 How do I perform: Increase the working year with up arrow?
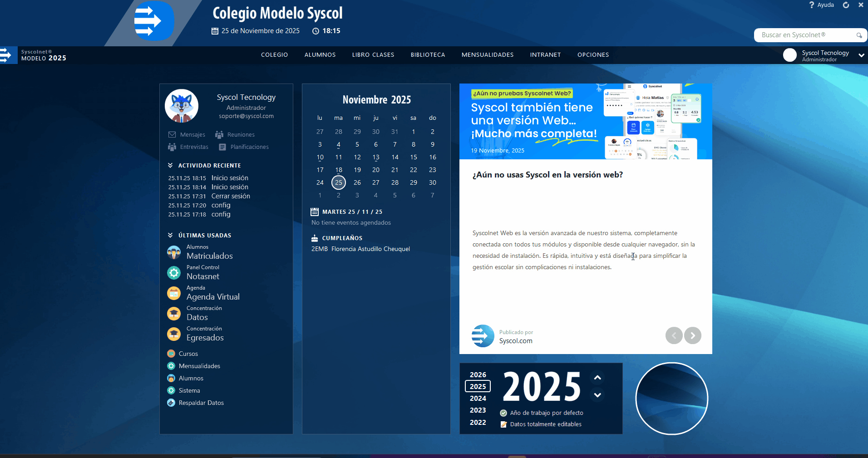click(x=597, y=378)
